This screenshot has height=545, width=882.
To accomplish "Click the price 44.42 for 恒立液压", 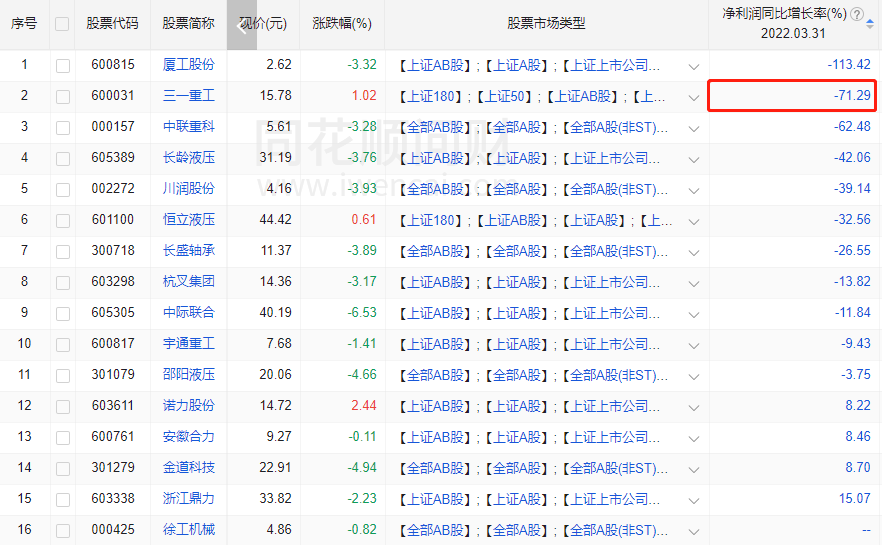I will (276, 219).
